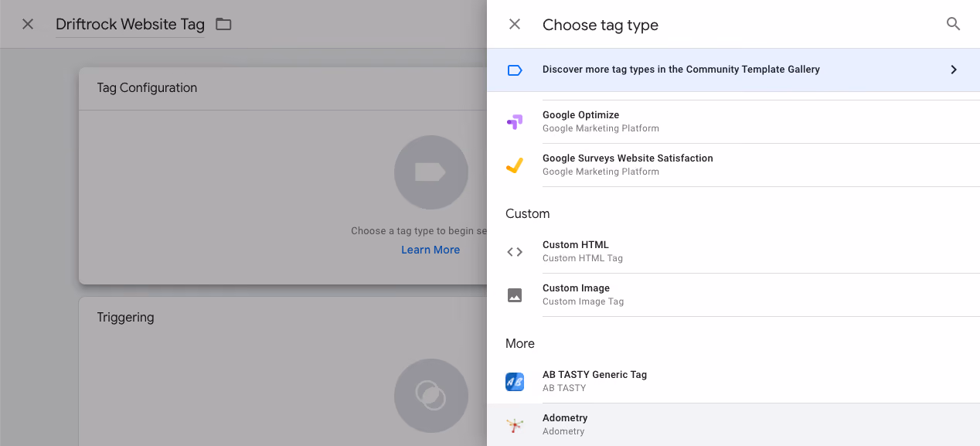Edit the Driftrock Website Tag name field

pos(130,25)
